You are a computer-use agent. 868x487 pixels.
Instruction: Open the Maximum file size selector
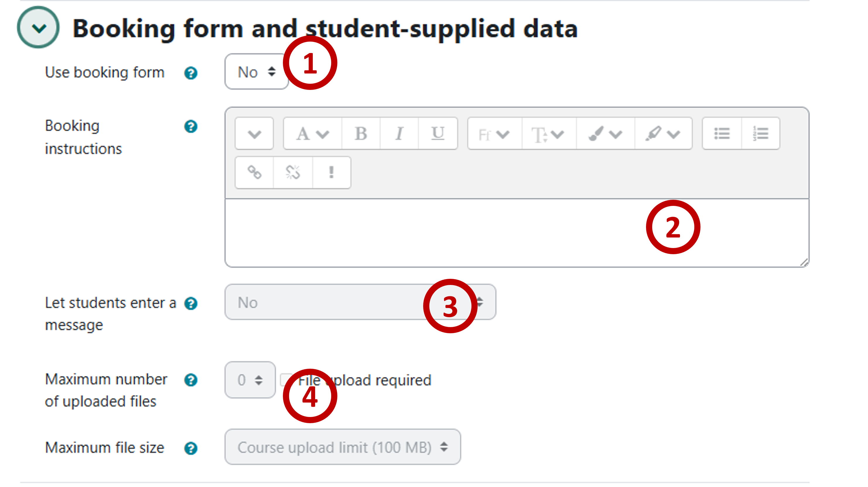point(342,447)
